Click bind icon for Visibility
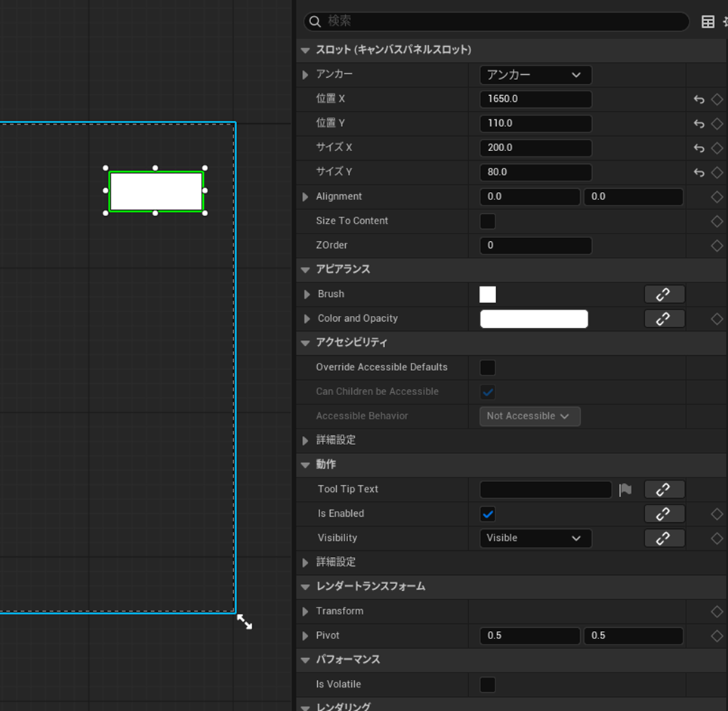 [664, 538]
